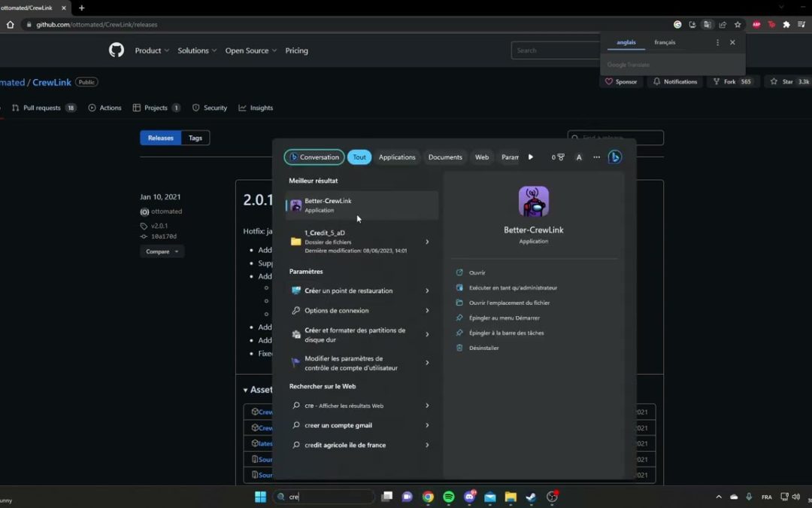Image resolution: width=812 pixels, height=508 pixels.
Task: Click the share page icon in address bar
Action: 723,24
